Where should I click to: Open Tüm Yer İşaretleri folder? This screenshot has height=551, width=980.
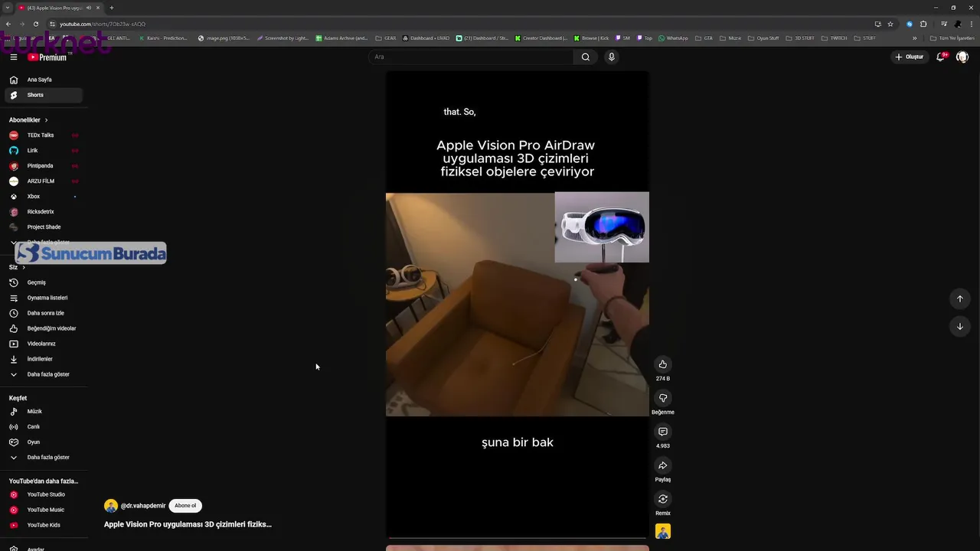pyautogui.click(x=952, y=38)
